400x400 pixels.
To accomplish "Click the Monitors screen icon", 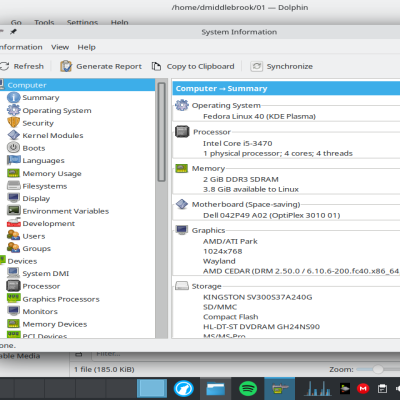I will click(x=14, y=311).
